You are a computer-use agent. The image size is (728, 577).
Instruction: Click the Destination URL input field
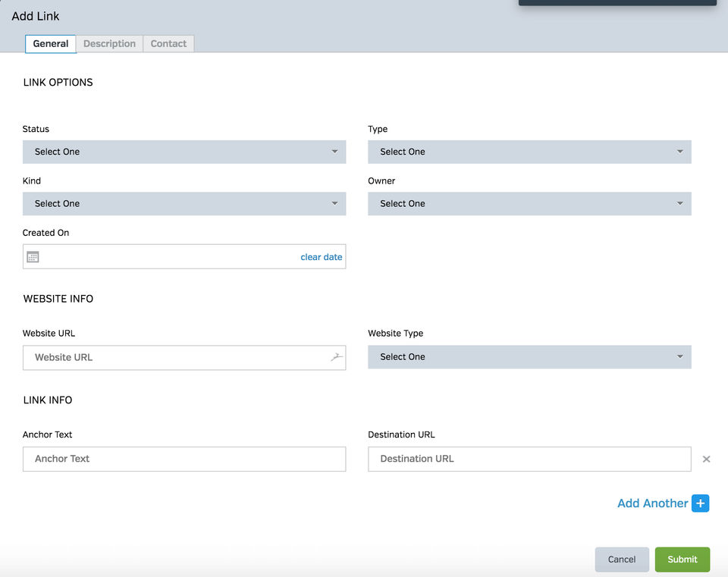(x=529, y=459)
